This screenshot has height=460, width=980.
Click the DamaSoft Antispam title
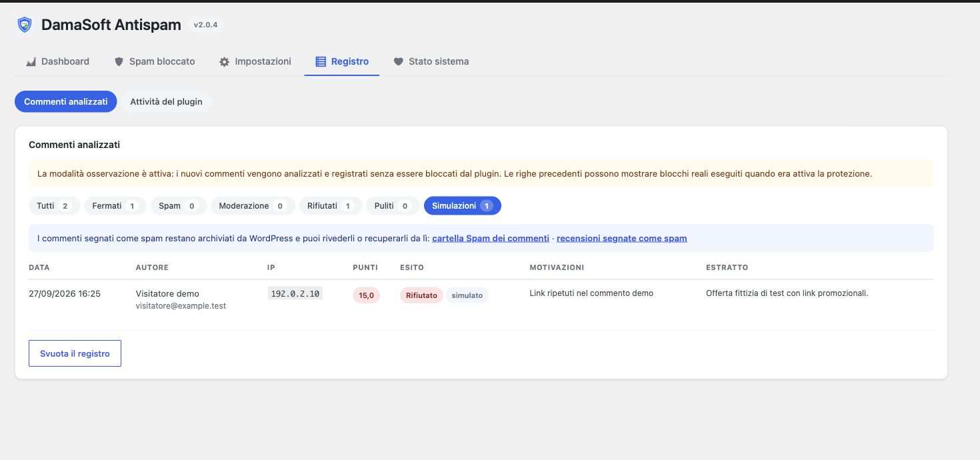point(111,25)
